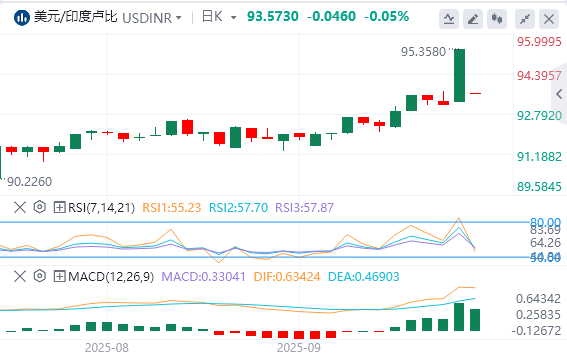This screenshot has height=360, width=567.
Task: Open the indicators line-chart tool
Action: click(x=449, y=19)
